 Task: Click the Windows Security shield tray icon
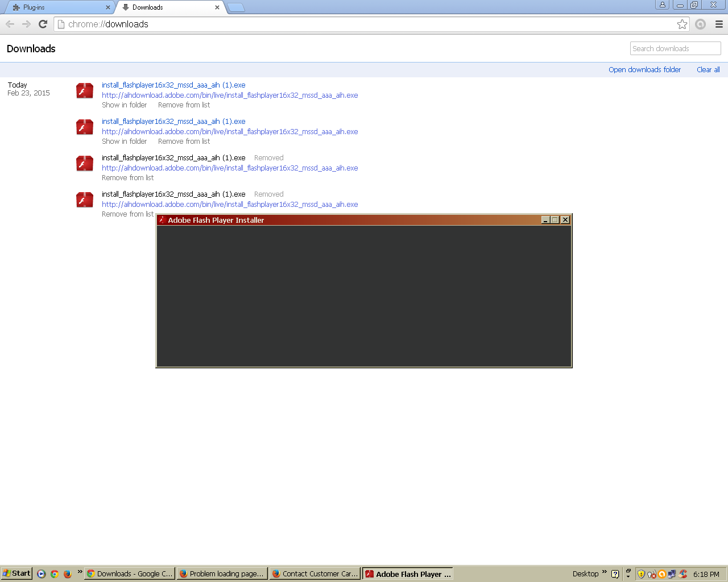tap(641, 574)
